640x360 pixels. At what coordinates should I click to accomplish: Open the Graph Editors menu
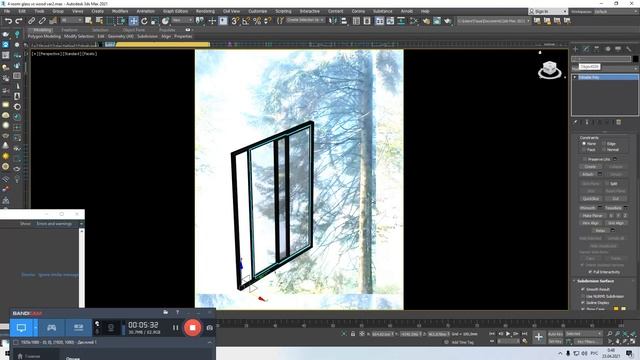[176, 11]
